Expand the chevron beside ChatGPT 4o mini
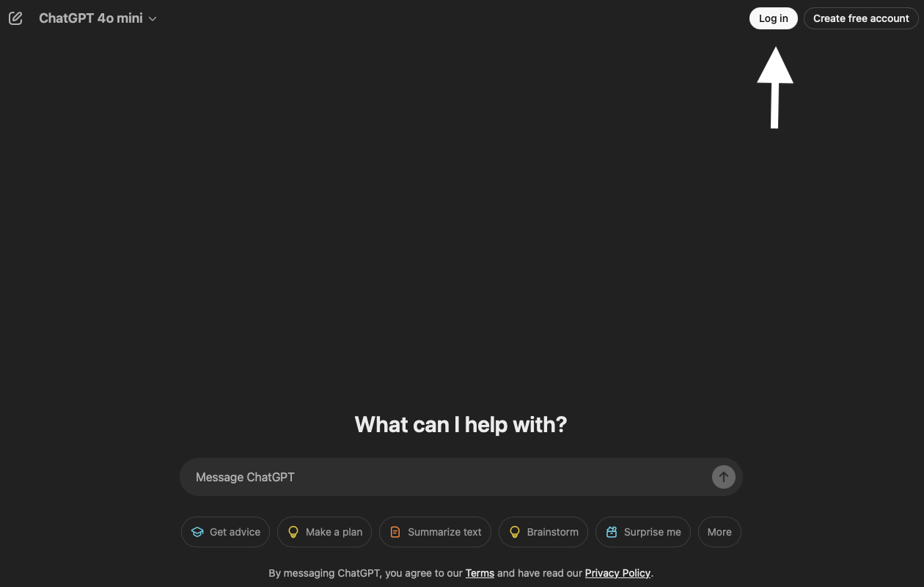The image size is (924, 587). pyautogui.click(x=153, y=19)
